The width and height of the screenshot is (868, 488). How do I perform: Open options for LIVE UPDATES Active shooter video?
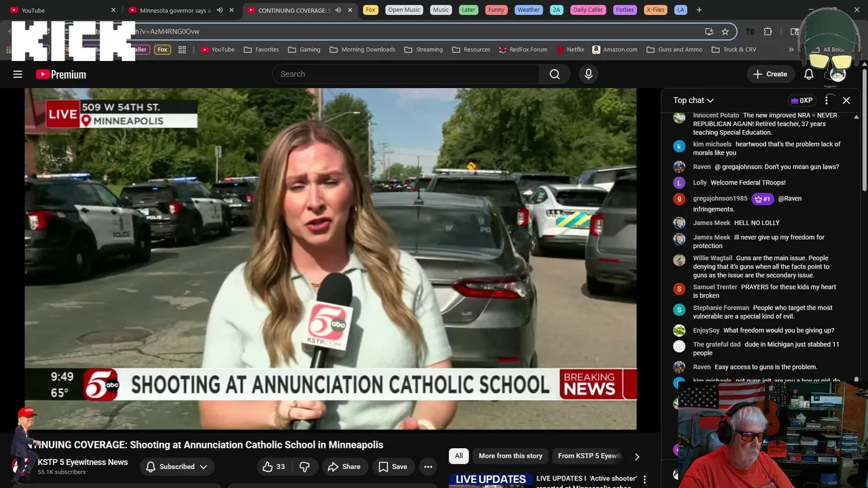click(645, 479)
